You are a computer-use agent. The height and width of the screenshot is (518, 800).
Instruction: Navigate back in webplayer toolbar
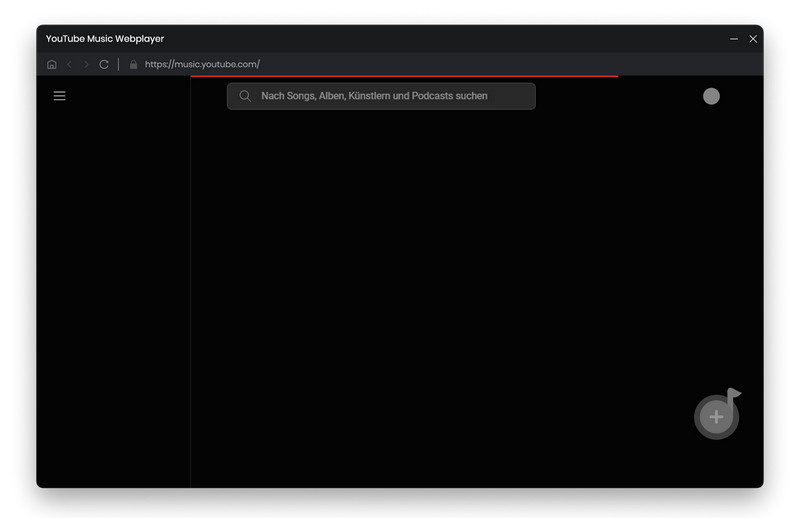pos(69,64)
